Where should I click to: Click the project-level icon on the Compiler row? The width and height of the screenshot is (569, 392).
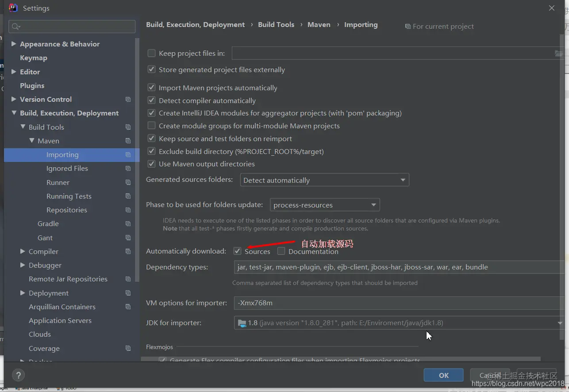click(128, 251)
